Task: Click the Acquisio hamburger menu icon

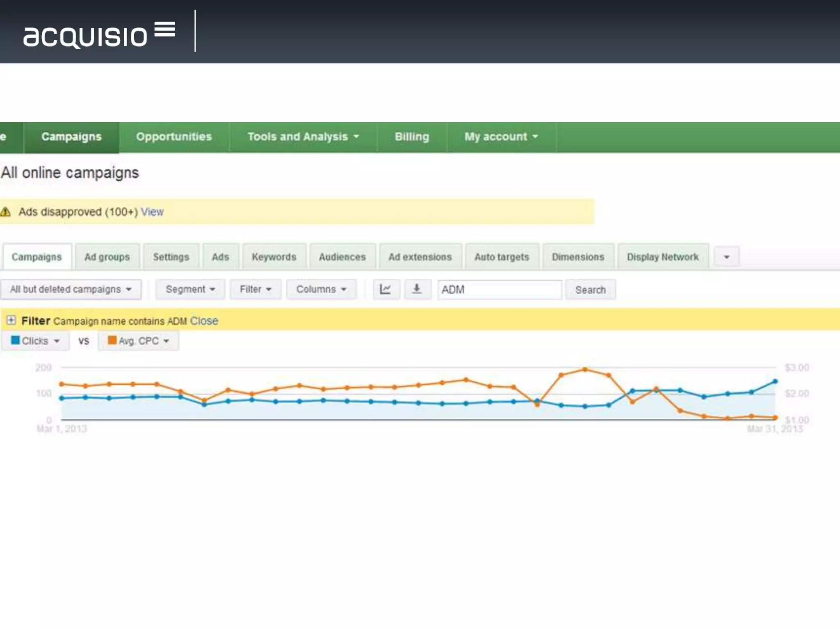Action: pyautogui.click(x=165, y=30)
